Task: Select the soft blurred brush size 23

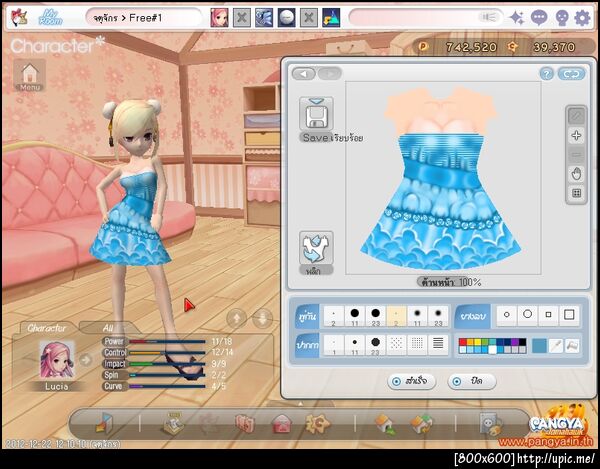Action: 438,316
